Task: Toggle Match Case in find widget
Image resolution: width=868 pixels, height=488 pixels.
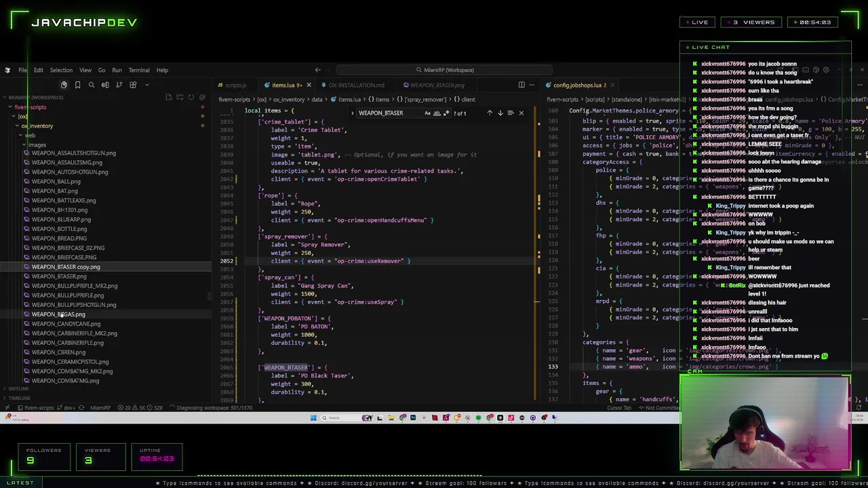Action: pos(427,113)
